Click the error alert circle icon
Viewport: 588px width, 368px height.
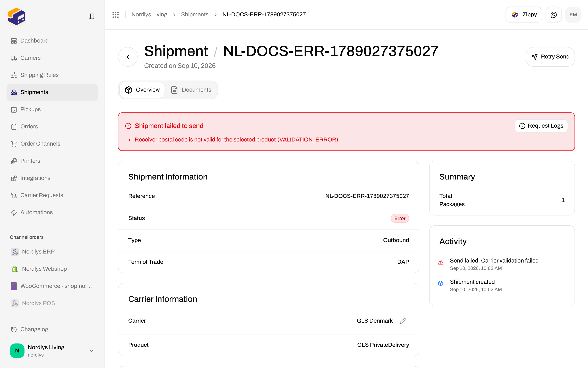click(x=128, y=126)
